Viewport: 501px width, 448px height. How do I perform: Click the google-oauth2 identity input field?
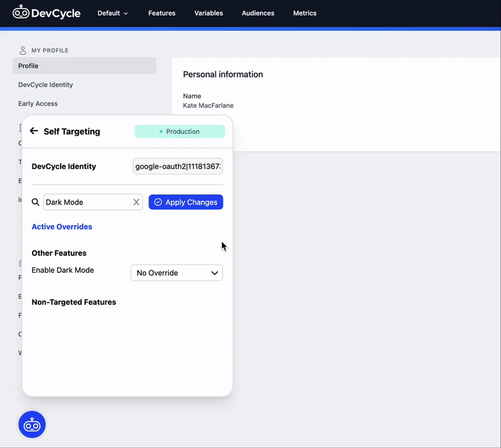coord(178,166)
